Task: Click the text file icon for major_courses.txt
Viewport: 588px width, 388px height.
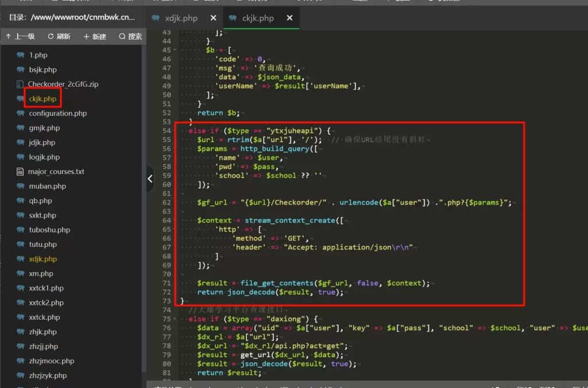Action: pos(20,172)
